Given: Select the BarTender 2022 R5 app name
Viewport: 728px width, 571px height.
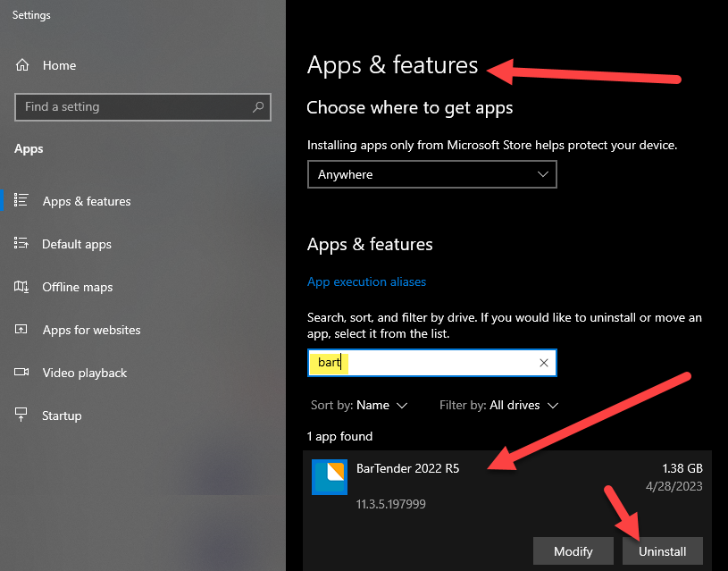Looking at the screenshot, I should pos(407,468).
